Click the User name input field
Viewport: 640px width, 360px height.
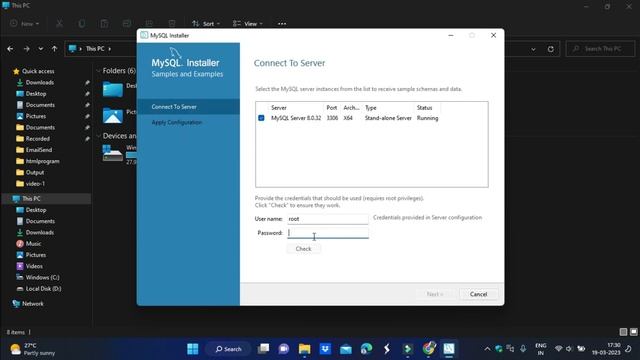tap(328, 219)
